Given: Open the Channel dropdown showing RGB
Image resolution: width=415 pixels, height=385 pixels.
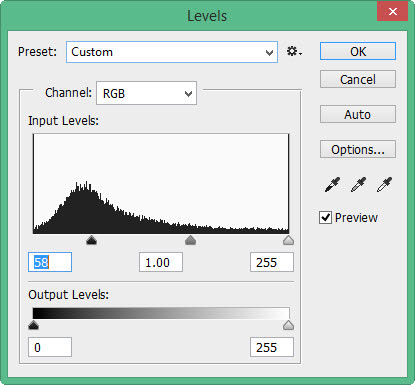Looking at the screenshot, I should click(x=146, y=93).
